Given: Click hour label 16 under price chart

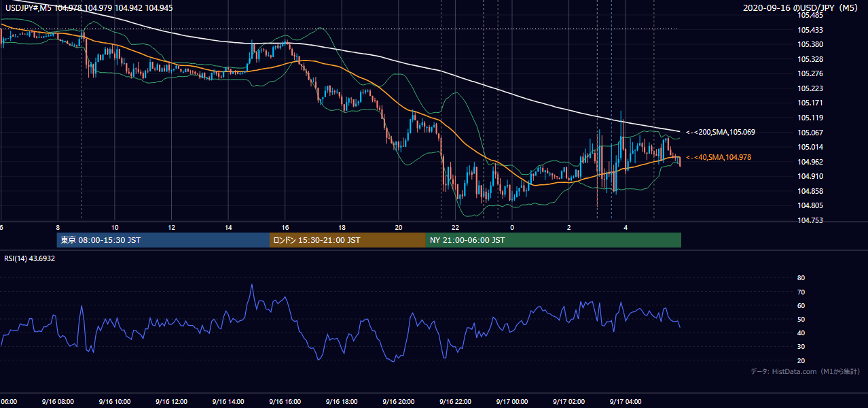Looking at the screenshot, I should 285,227.
